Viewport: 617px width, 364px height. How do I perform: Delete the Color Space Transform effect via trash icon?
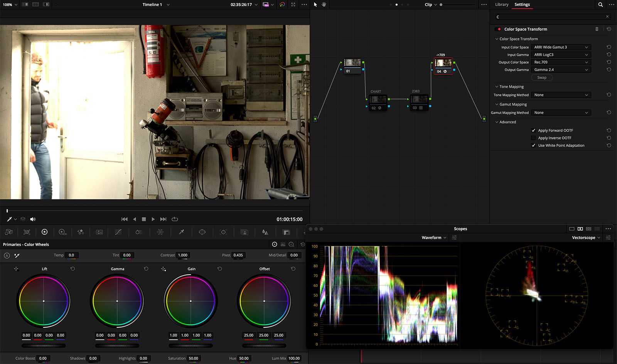pyautogui.click(x=597, y=29)
